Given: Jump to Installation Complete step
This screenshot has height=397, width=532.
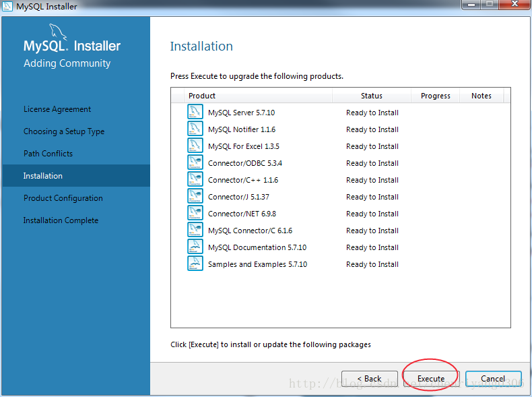Looking at the screenshot, I should (61, 220).
